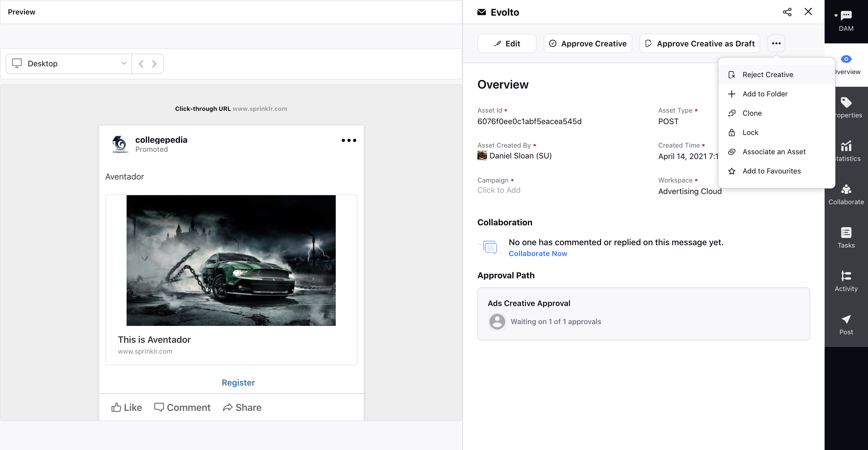Go to next preview with right chevron

coord(154,64)
